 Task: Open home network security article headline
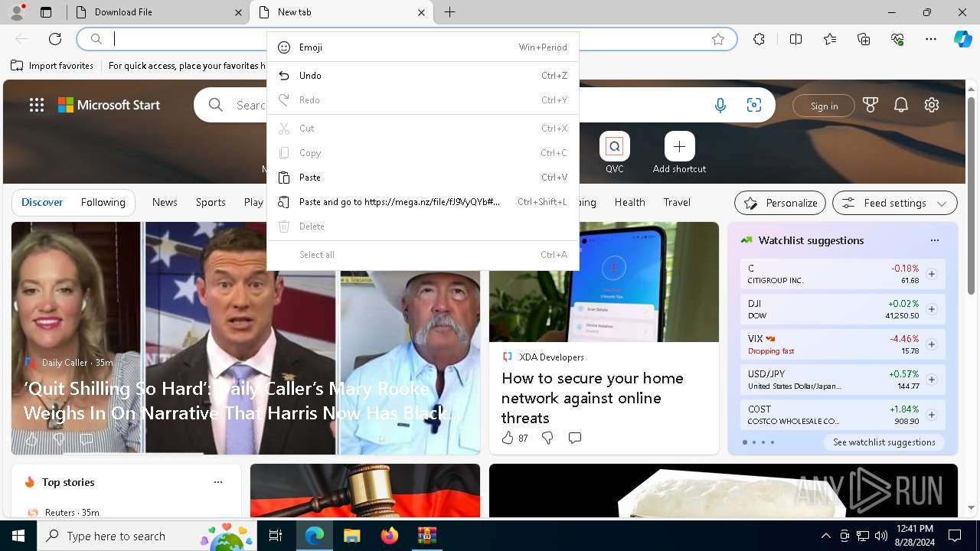tap(593, 398)
